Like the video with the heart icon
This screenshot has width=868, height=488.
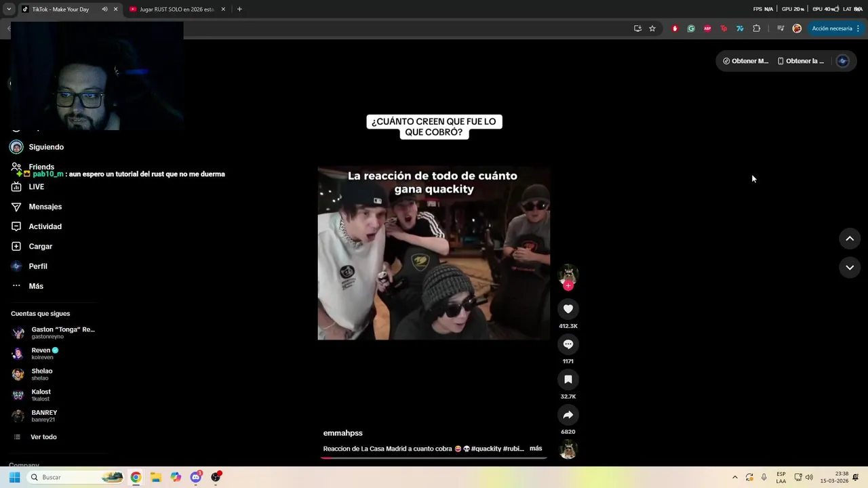[x=568, y=309]
